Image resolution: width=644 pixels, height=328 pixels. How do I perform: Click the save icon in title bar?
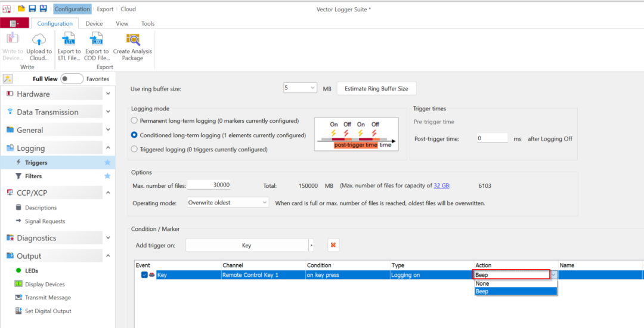(x=32, y=9)
